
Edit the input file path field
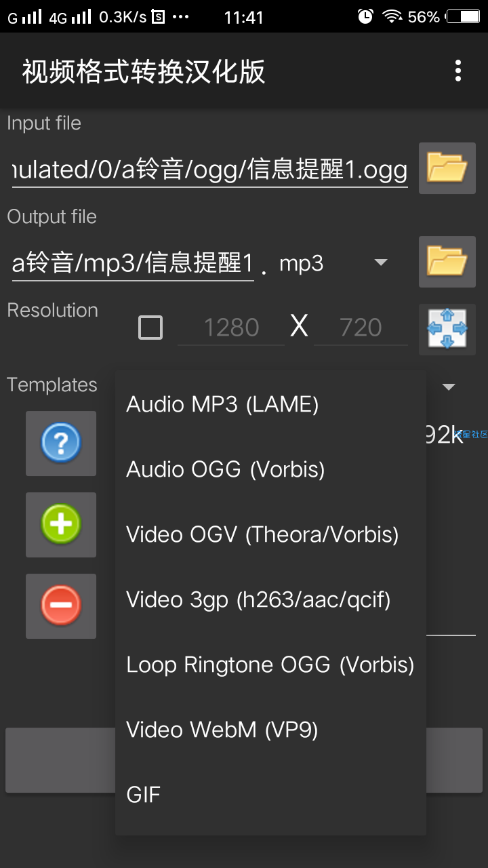click(x=210, y=170)
